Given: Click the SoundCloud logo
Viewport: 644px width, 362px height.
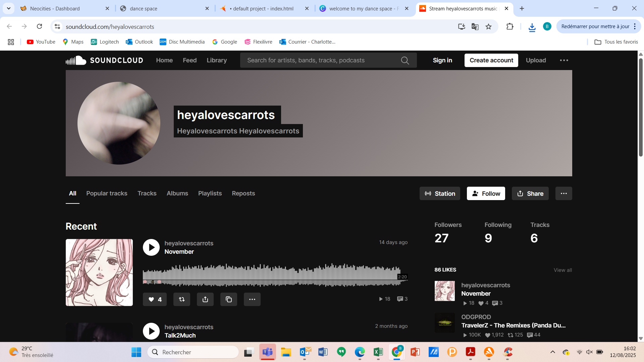Looking at the screenshot, I should (104, 60).
